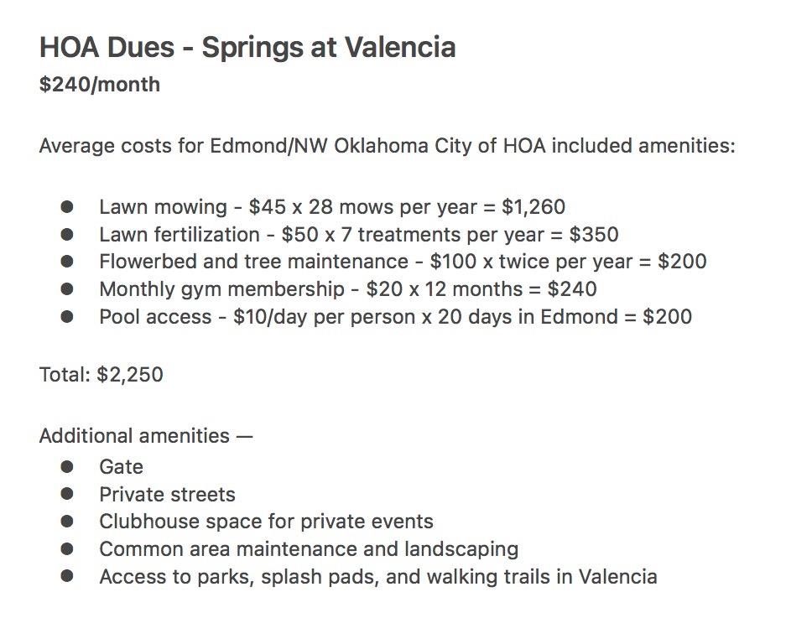Click the Monthly gym membership line
The width and height of the screenshot is (812, 644).
click(x=348, y=288)
